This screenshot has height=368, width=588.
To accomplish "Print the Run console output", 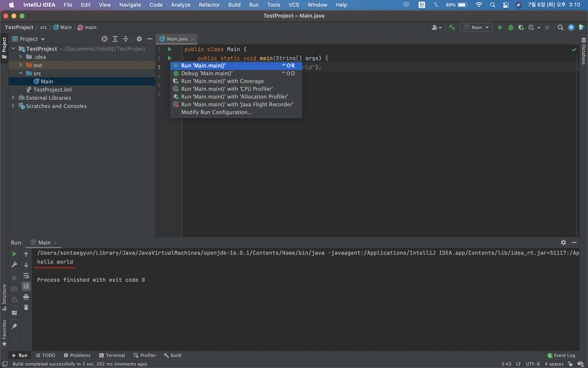I will tap(26, 297).
